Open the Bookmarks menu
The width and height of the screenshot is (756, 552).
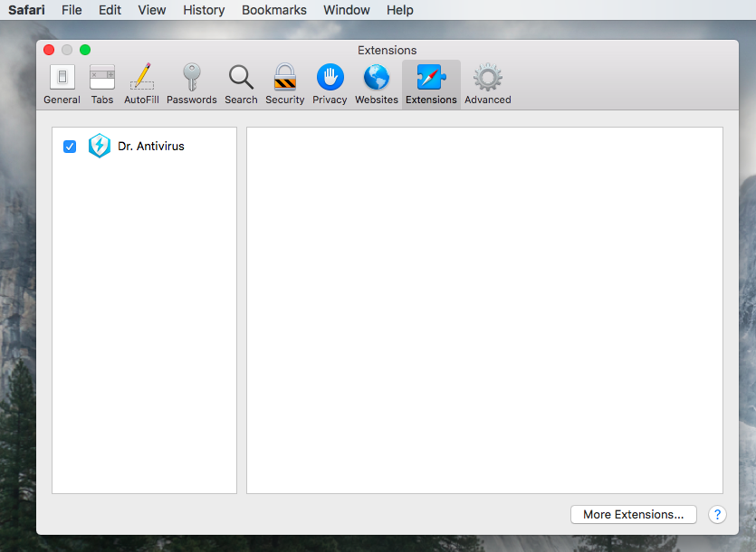pos(274,10)
